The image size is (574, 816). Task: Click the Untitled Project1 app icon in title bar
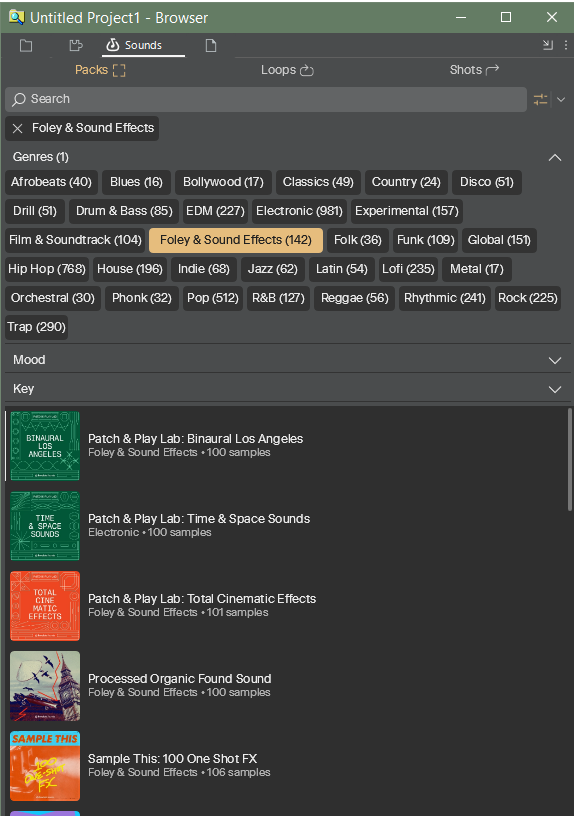coord(16,17)
